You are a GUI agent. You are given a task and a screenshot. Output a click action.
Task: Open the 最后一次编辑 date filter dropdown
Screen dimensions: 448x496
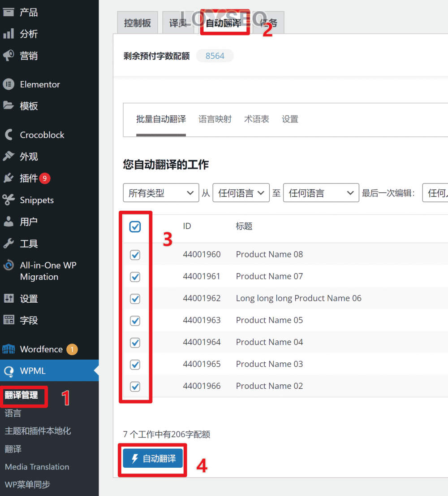435,193
